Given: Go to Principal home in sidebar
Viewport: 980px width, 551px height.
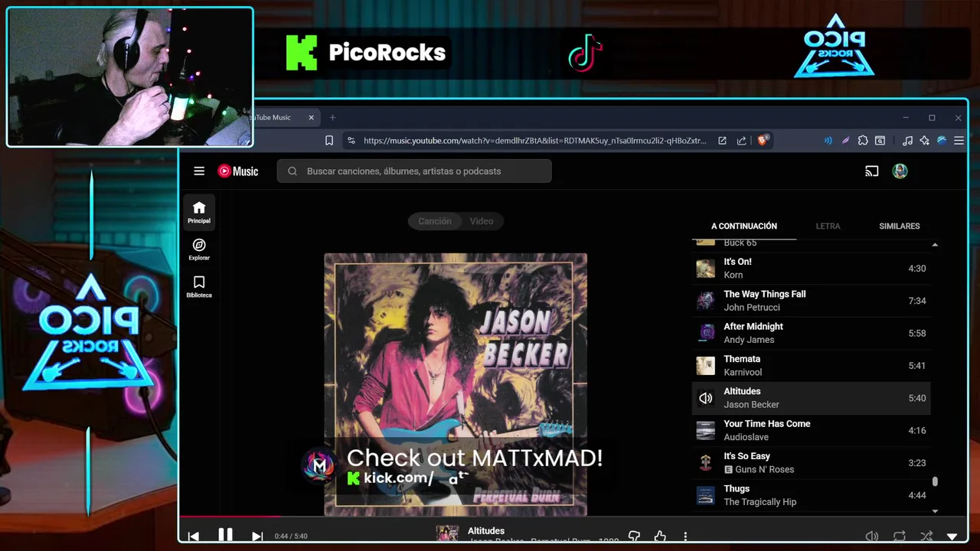Looking at the screenshot, I should pos(199,212).
